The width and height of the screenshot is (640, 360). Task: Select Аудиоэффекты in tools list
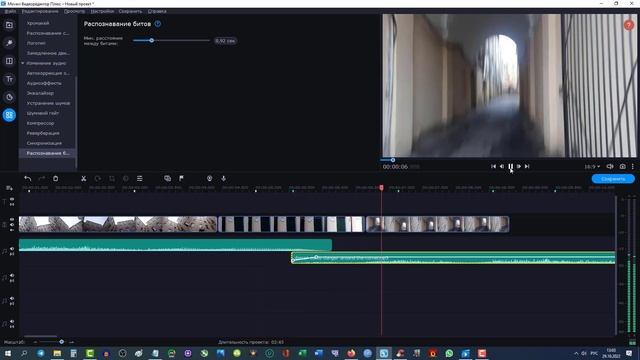click(x=44, y=83)
